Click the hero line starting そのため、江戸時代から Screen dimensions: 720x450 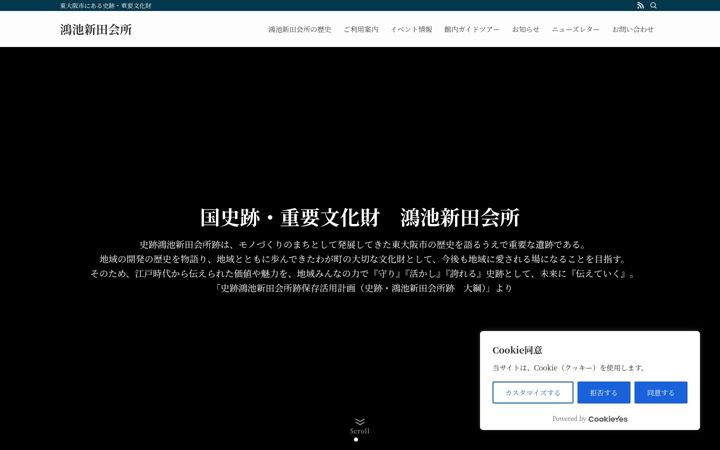pyautogui.click(x=363, y=274)
